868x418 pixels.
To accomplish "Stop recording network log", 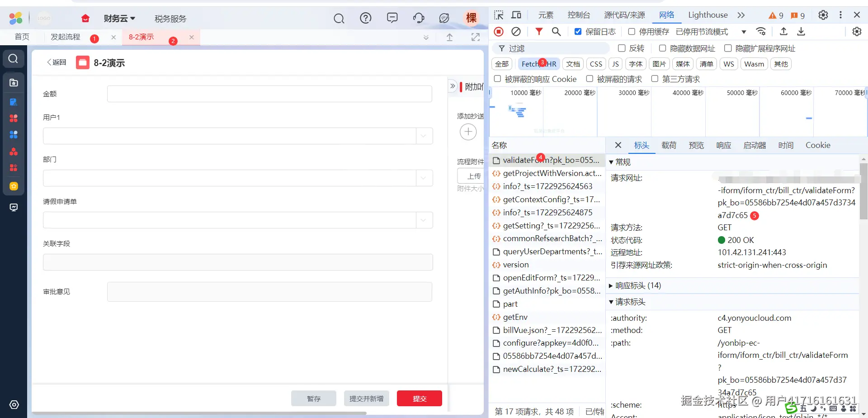I will click(x=499, y=32).
